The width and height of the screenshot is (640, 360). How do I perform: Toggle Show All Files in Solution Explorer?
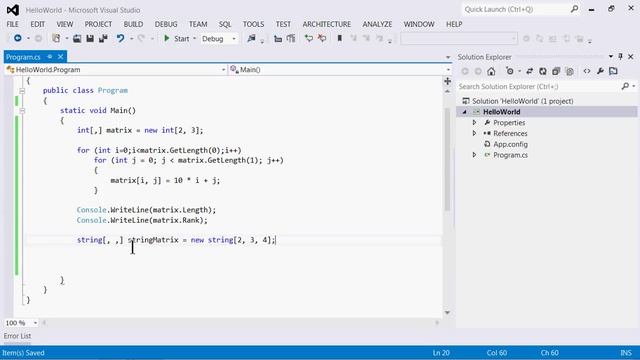(x=569, y=71)
